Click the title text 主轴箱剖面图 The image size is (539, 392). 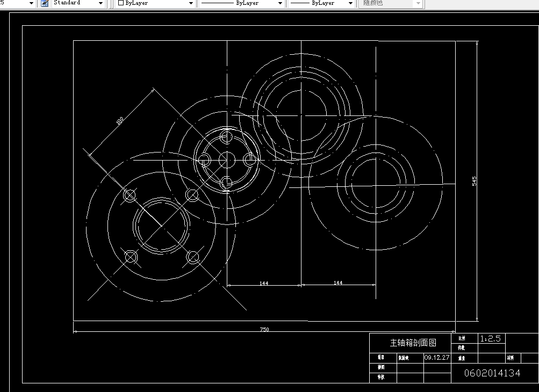point(413,343)
